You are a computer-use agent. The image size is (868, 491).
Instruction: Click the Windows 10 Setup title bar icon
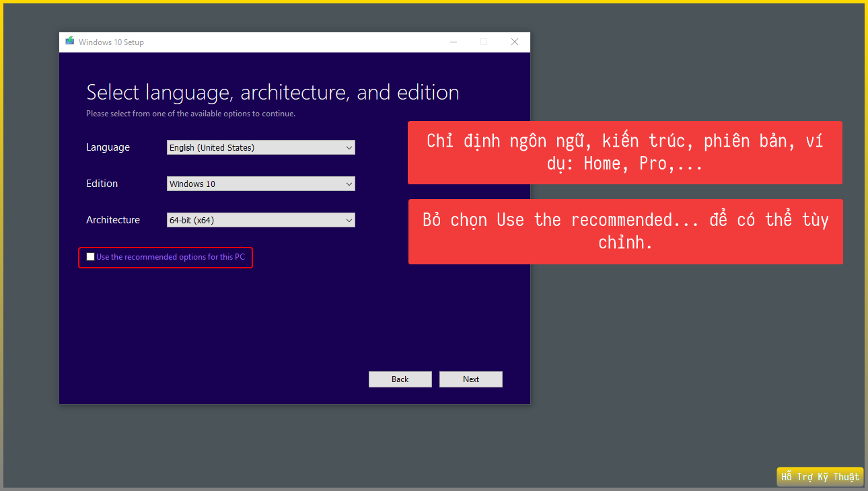tap(69, 42)
